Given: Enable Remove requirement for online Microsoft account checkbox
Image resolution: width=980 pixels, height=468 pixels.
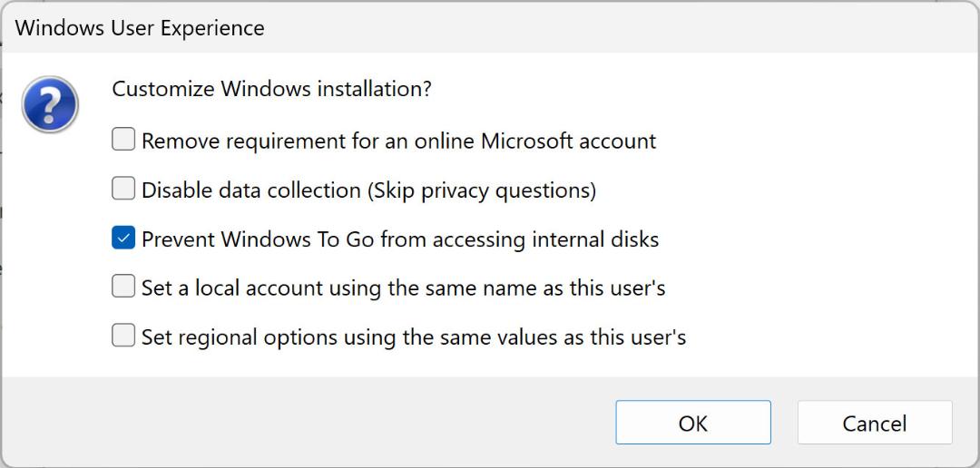Looking at the screenshot, I should (x=123, y=139).
